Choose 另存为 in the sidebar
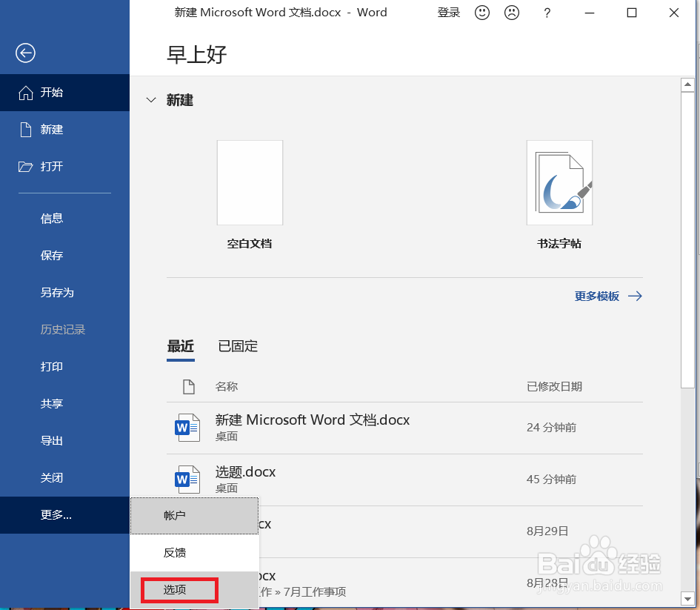 coord(57,293)
